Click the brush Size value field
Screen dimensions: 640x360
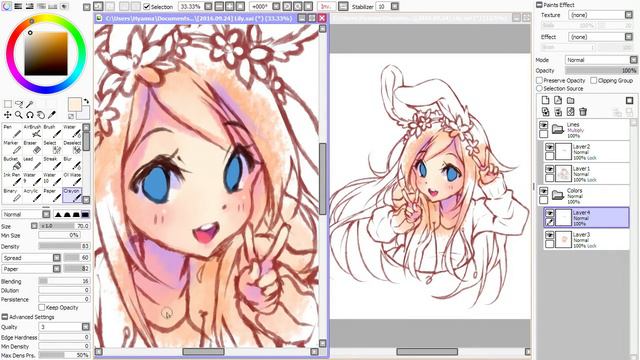[64, 226]
